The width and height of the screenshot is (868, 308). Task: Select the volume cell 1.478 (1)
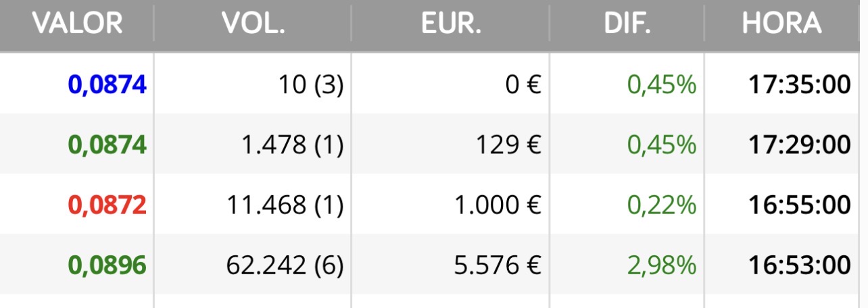point(292,145)
